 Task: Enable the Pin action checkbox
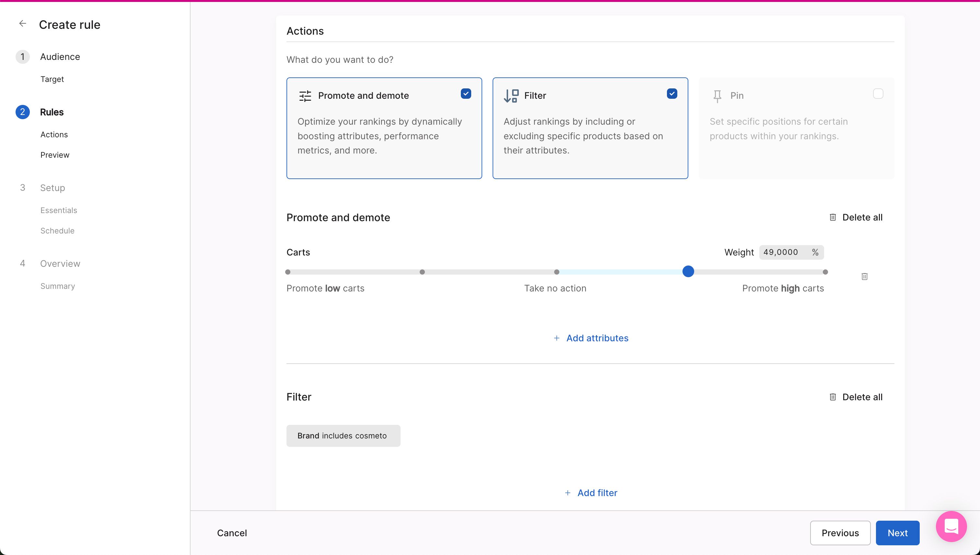point(879,93)
